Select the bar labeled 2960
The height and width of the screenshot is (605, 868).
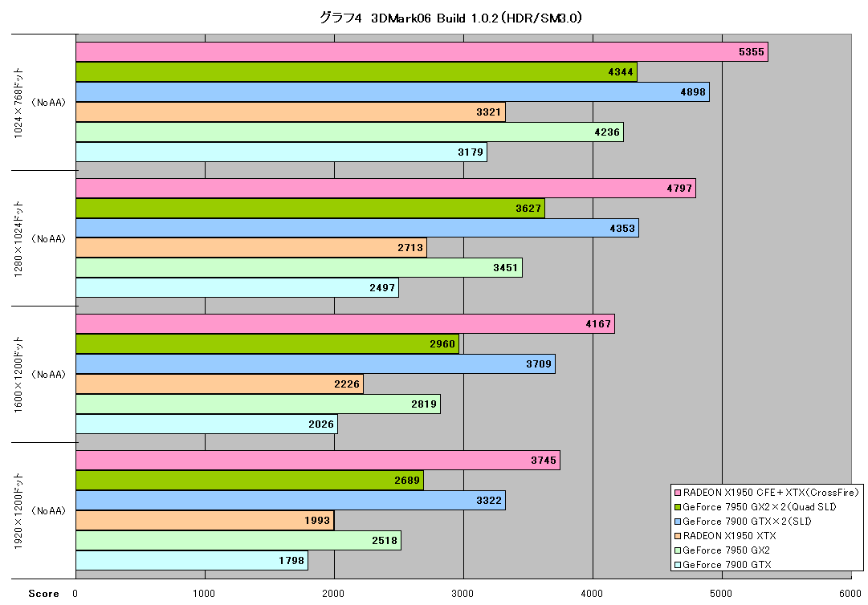[x=267, y=344]
